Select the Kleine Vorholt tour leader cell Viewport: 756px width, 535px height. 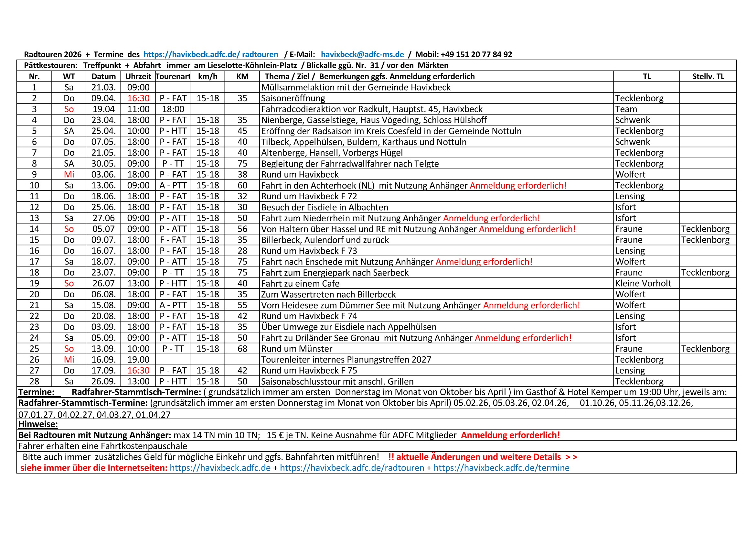coord(646,283)
